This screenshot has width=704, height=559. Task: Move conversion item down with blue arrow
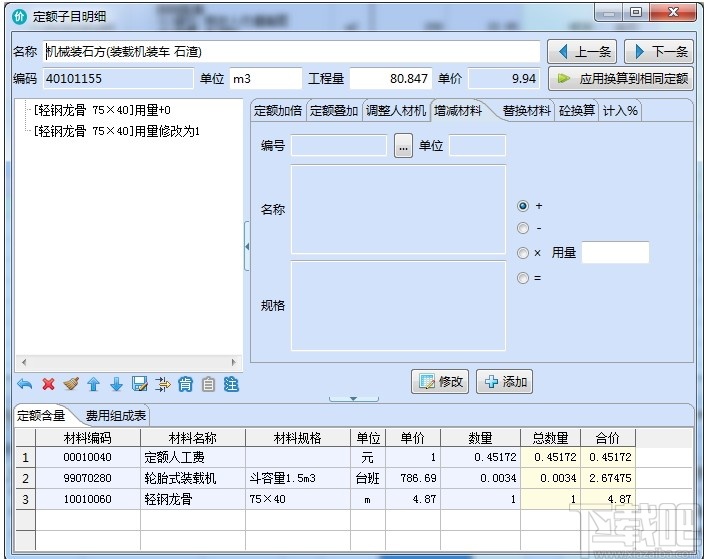[x=116, y=384]
